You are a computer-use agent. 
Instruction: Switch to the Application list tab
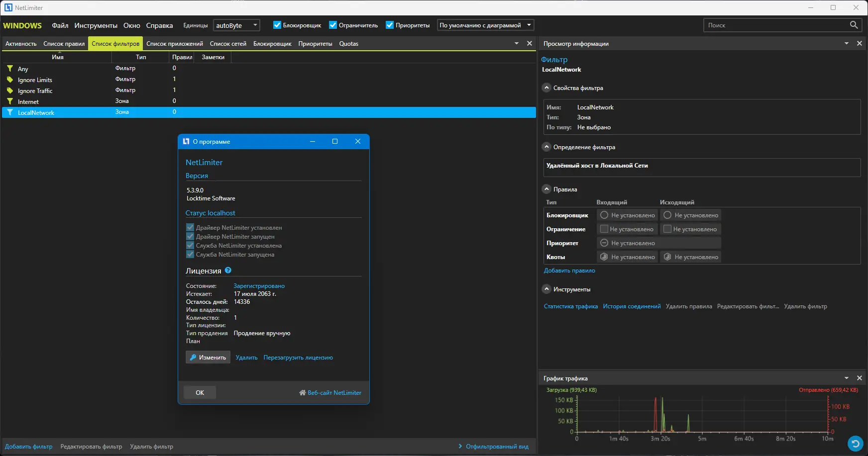174,44
